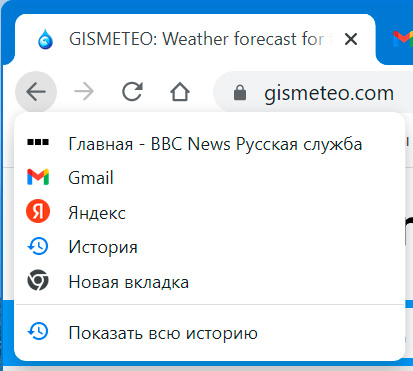Click the forward navigation arrow
Screen dimensions: 413x371
pos(84,92)
